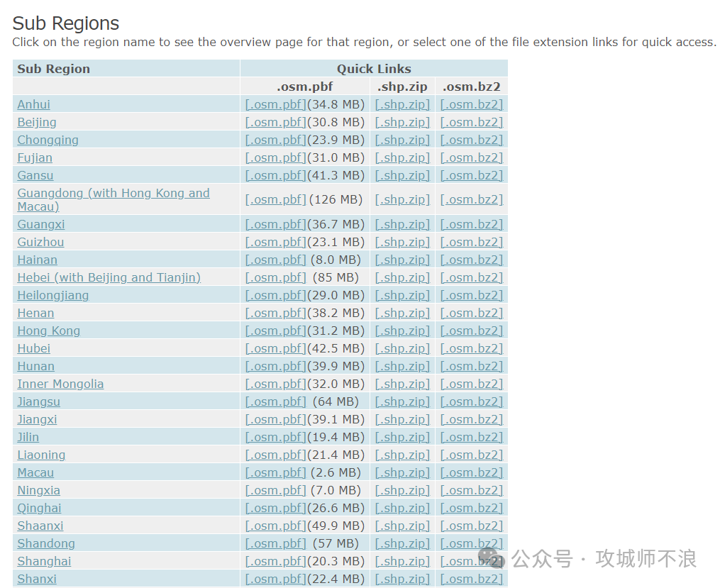
Task: Open Guangxi region page
Action: tap(41, 224)
